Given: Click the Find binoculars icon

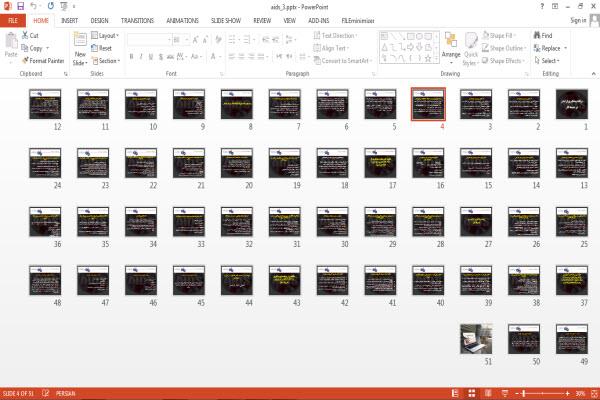Looking at the screenshot, I should click(537, 35).
